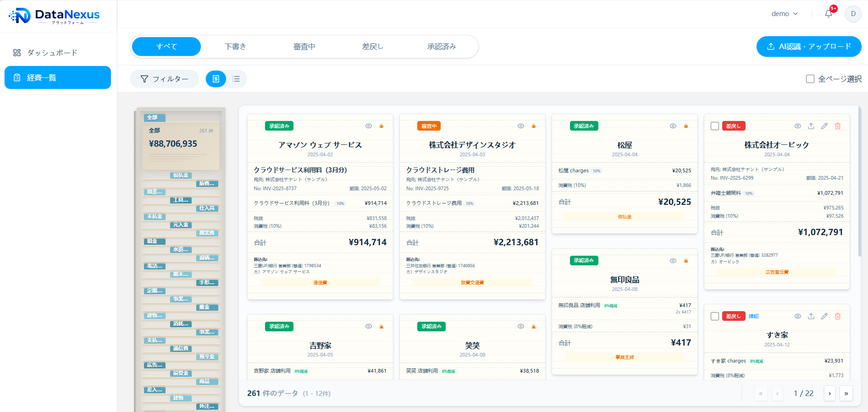Screen dimensions: 868x412
Task: Click upload icon on すき家 card
Action: click(811, 316)
